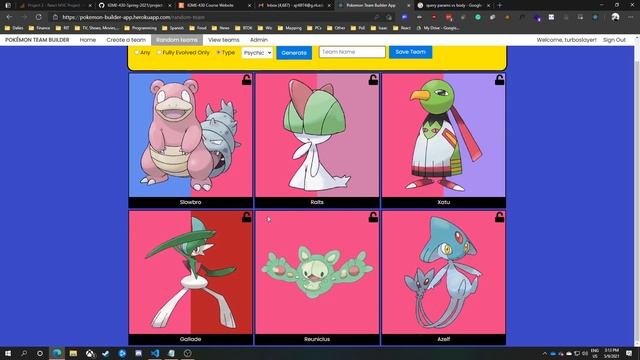The image size is (640, 360).
Task: Open the Cortana circle on the taskbar
Action: coord(40,353)
